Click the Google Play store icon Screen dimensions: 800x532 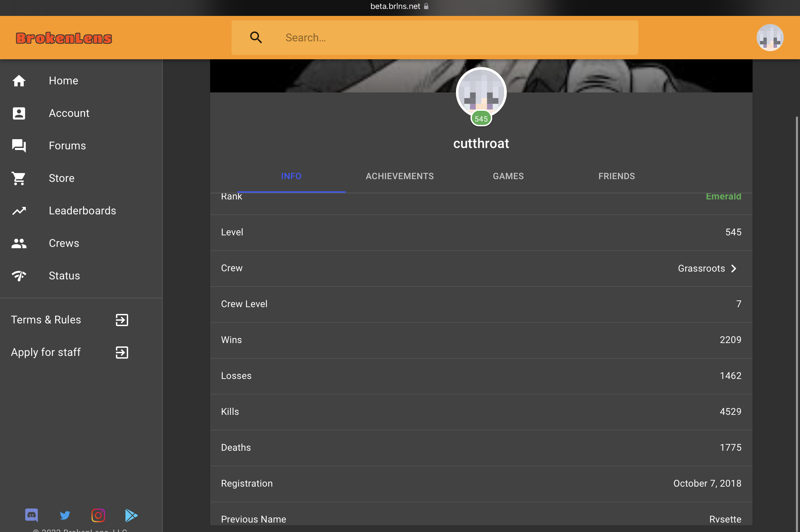tap(131, 515)
